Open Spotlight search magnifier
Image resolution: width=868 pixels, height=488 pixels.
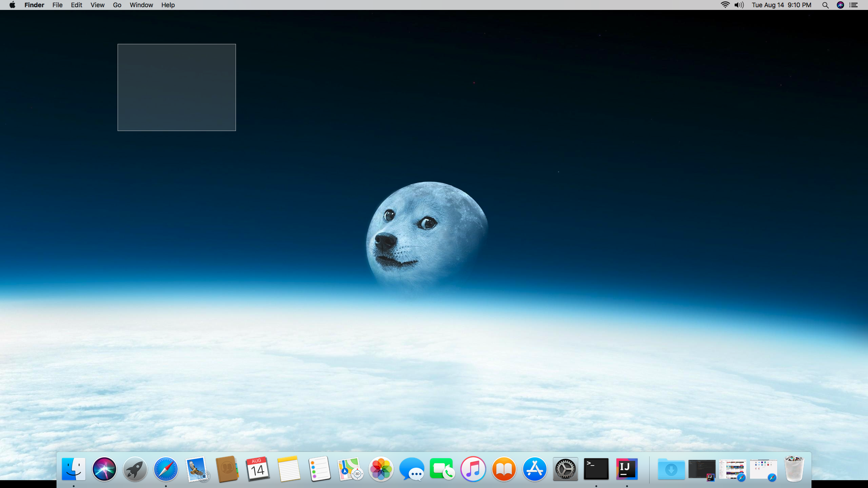(x=825, y=5)
